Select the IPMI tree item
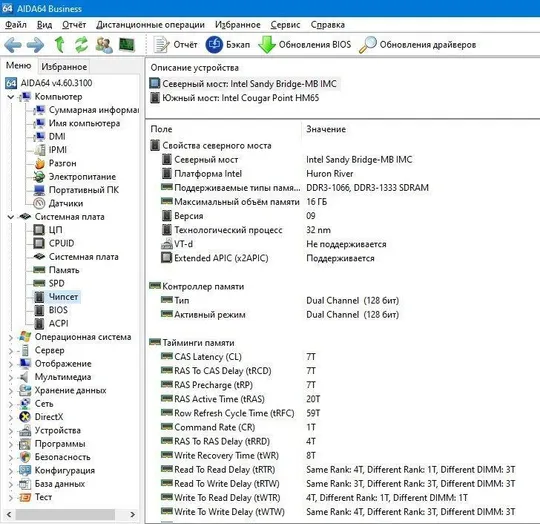The width and height of the screenshot is (540, 524). (x=50, y=150)
